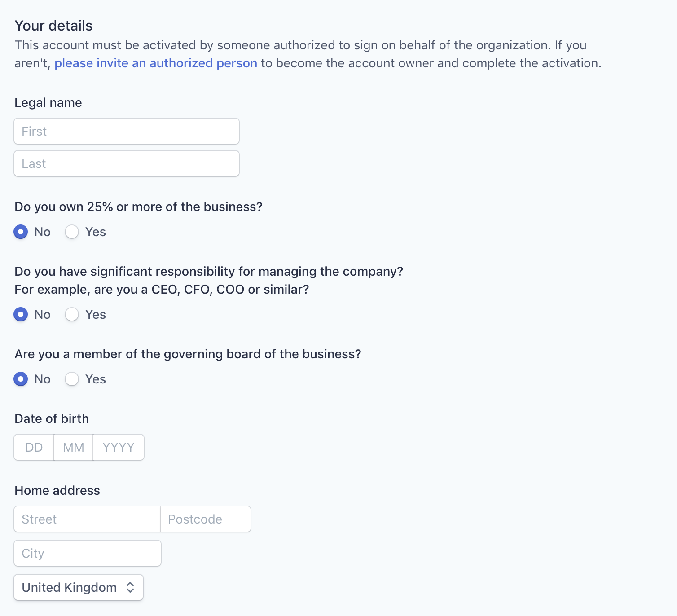Choose No for significant management responsibility
Viewport: 677px width, 616px height.
point(21,314)
